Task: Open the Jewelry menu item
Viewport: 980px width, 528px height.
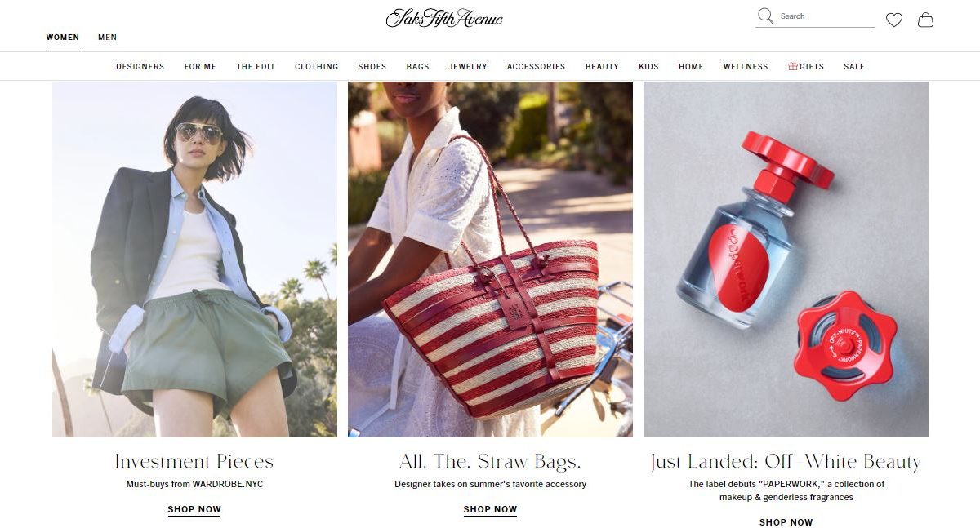Action: (468, 67)
